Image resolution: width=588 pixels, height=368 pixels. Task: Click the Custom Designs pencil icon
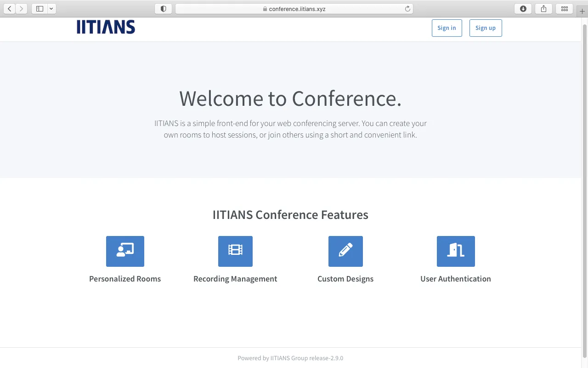click(x=345, y=251)
